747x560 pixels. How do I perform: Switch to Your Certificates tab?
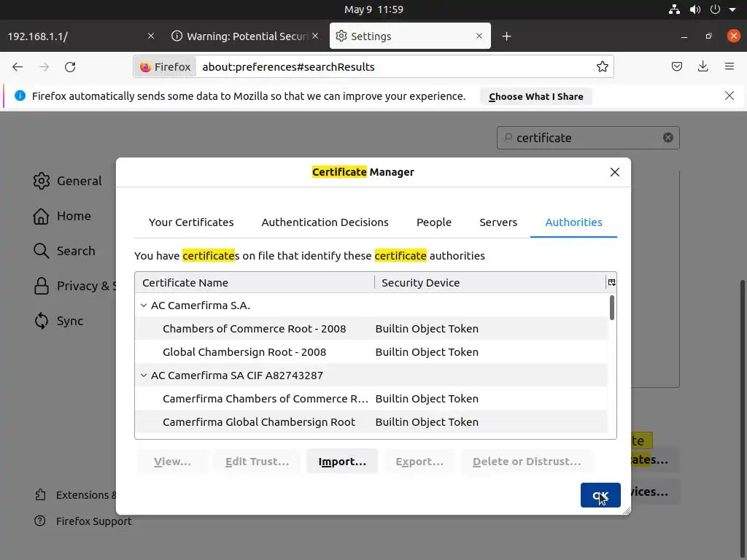(191, 222)
